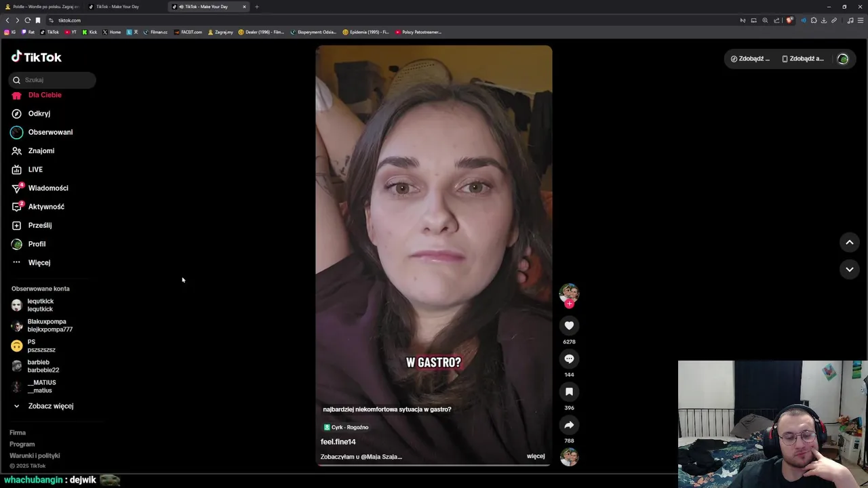Image resolution: width=868 pixels, height=488 pixels.
Task: Click first Zdobądź button with coin icon
Action: click(750, 59)
